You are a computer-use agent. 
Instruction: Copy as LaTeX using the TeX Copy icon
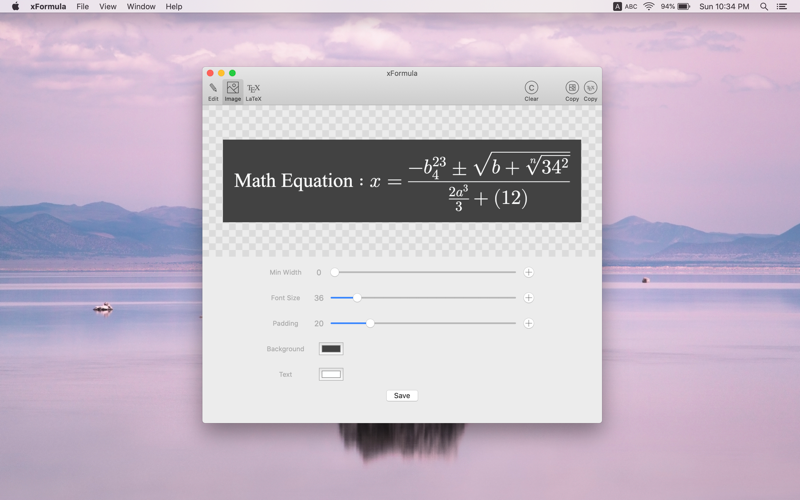pos(590,92)
